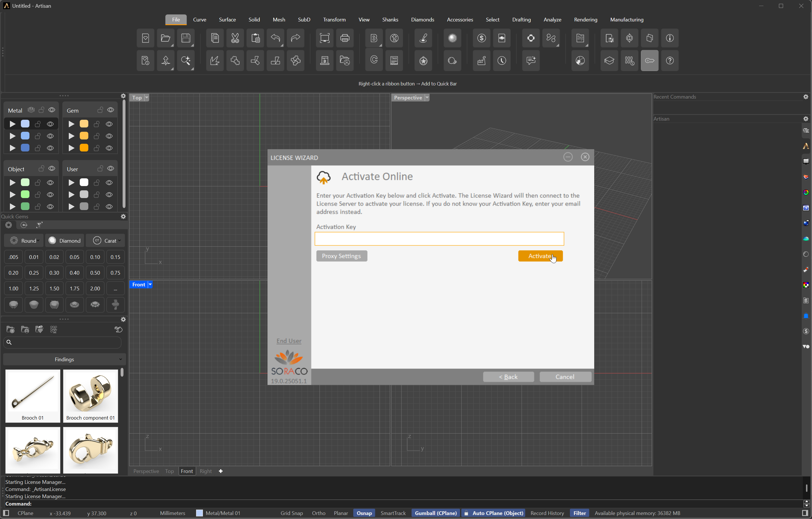
Task: Click the magnifier with sparkle search icon
Action: (186, 61)
